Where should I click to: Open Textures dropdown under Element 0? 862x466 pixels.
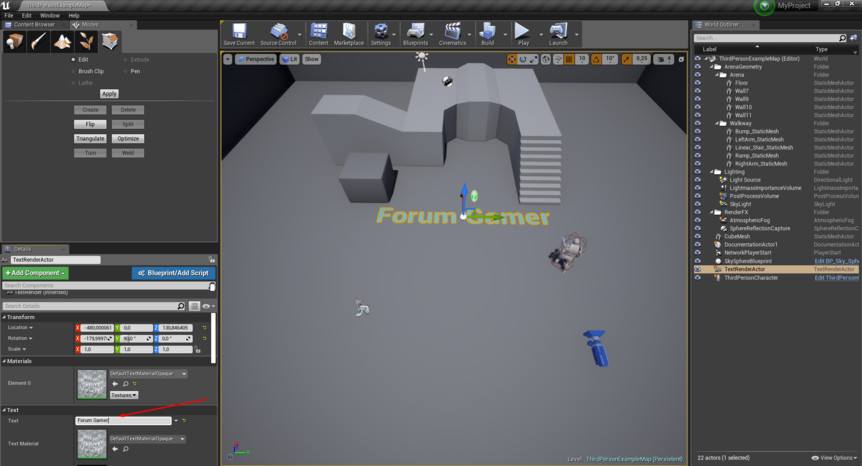124,395
